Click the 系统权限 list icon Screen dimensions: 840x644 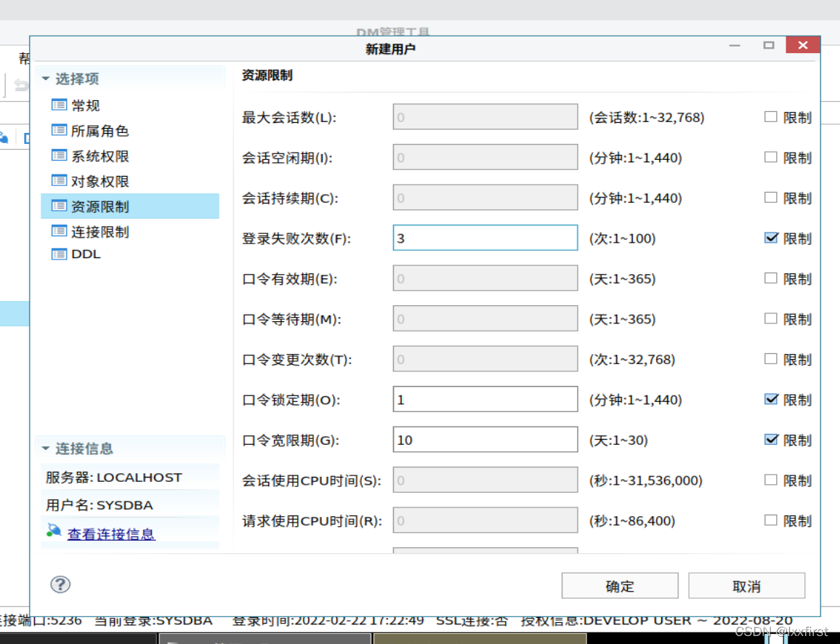pyautogui.click(x=59, y=156)
